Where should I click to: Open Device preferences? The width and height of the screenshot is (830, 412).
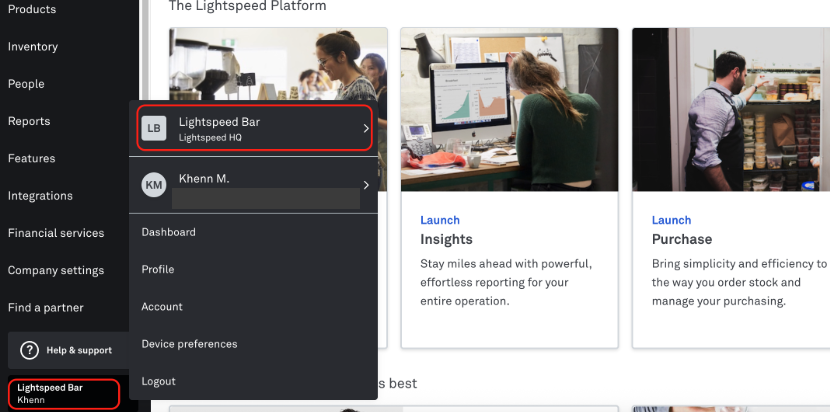pos(190,344)
